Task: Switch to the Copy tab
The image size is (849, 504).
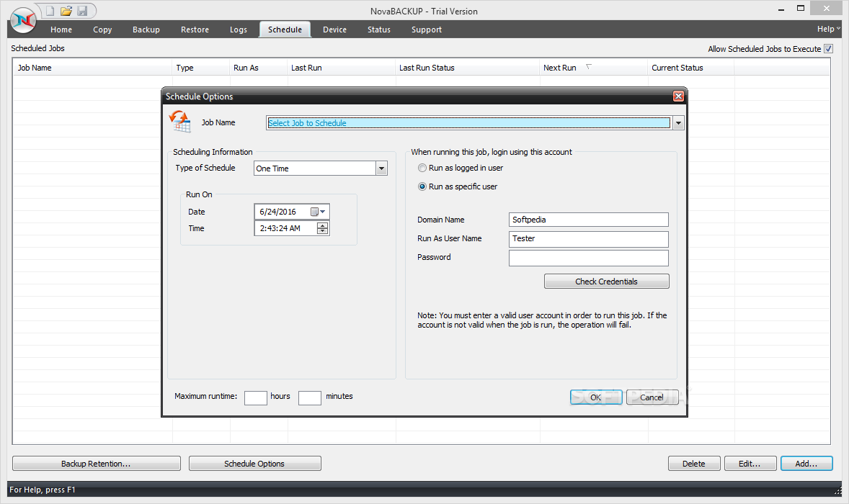Action: pos(102,30)
